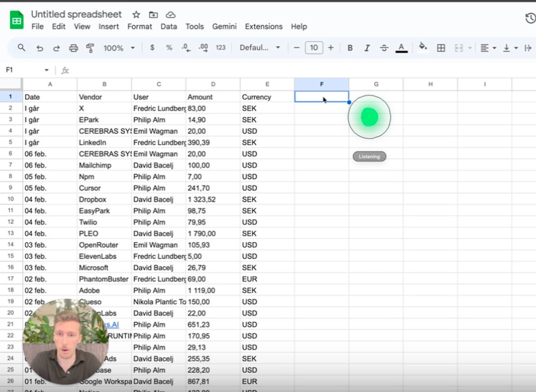Click the presenter webcam thumbnail
This screenshot has height=392, width=536.
(x=66, y=342)
